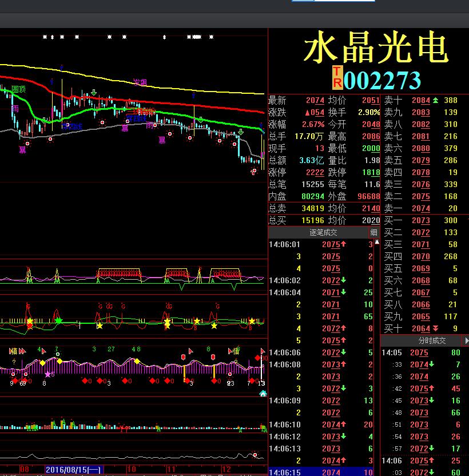Screen dimensions: 469x476
Task: Click the scroll-up arrow of the 逐笔成交 list
Action: click(377, 242)
